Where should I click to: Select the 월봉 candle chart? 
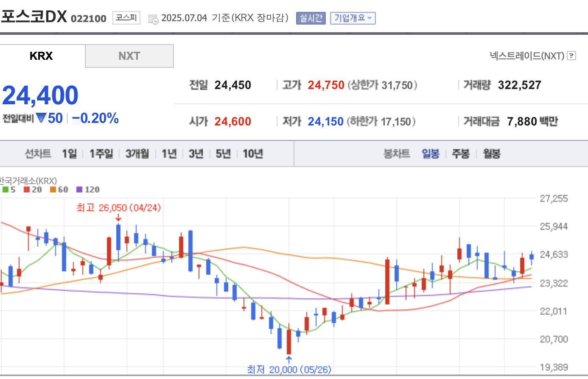tap(492, 153)
